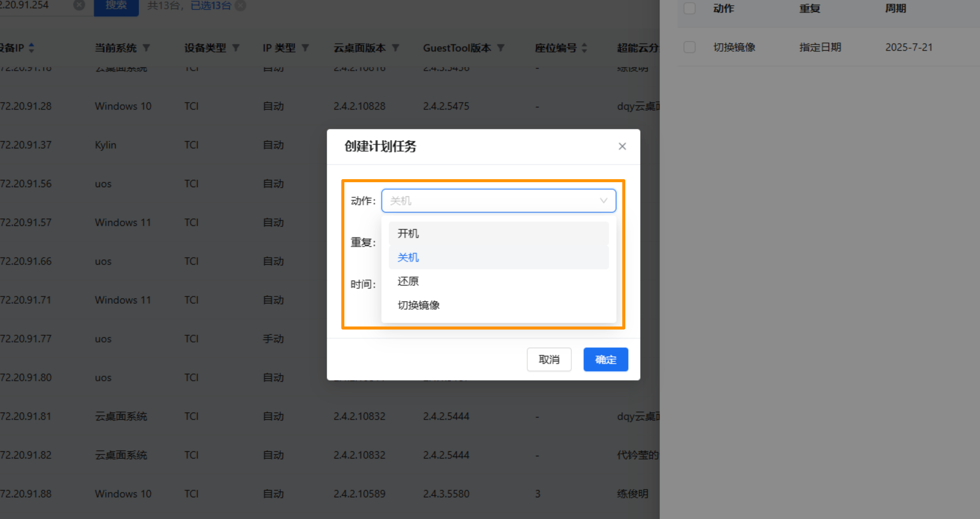Sort by seat number column
Image resolution: width=980 pixels, height=519 pixels.
coord(585,48)
